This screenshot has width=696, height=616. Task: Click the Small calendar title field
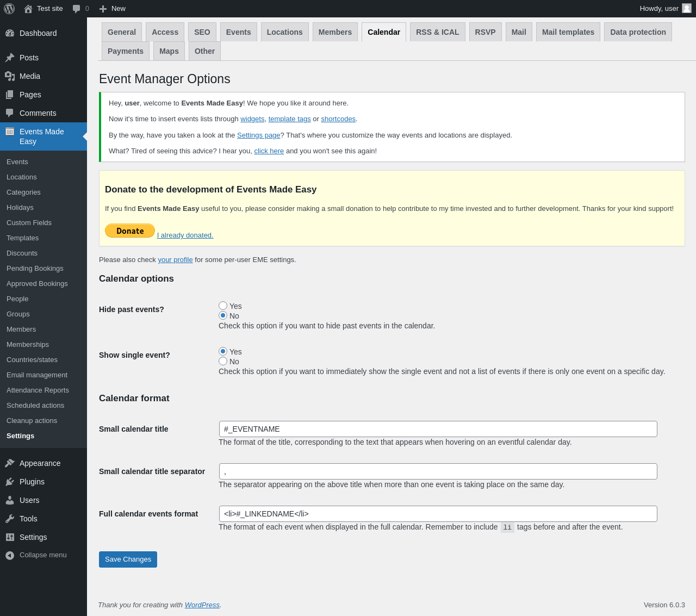438,429
